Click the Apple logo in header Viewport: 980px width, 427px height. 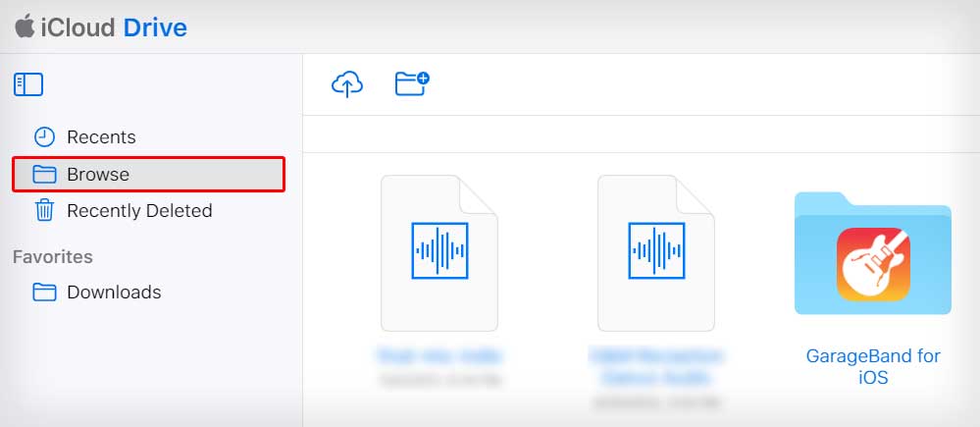25,27
